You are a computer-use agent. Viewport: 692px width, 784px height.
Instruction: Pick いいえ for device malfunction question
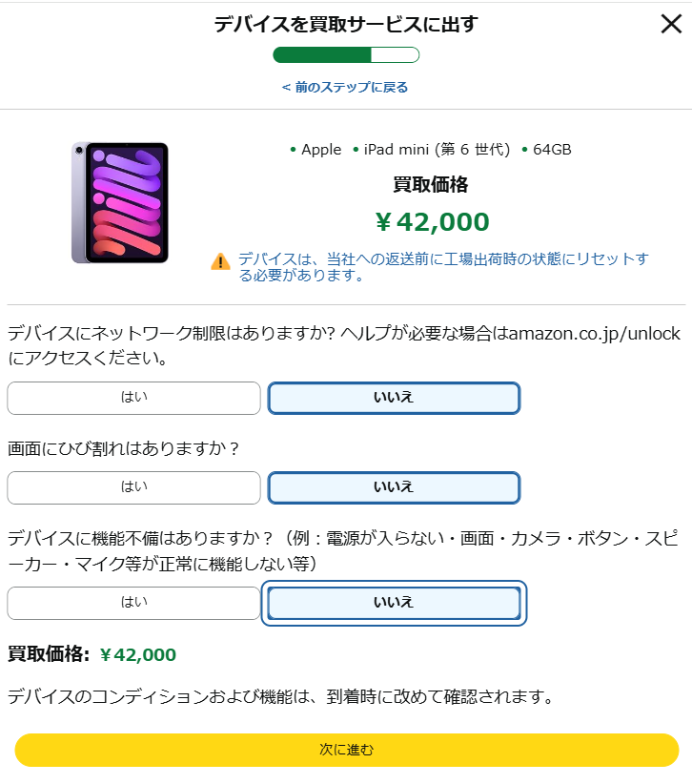click(394, 603)
